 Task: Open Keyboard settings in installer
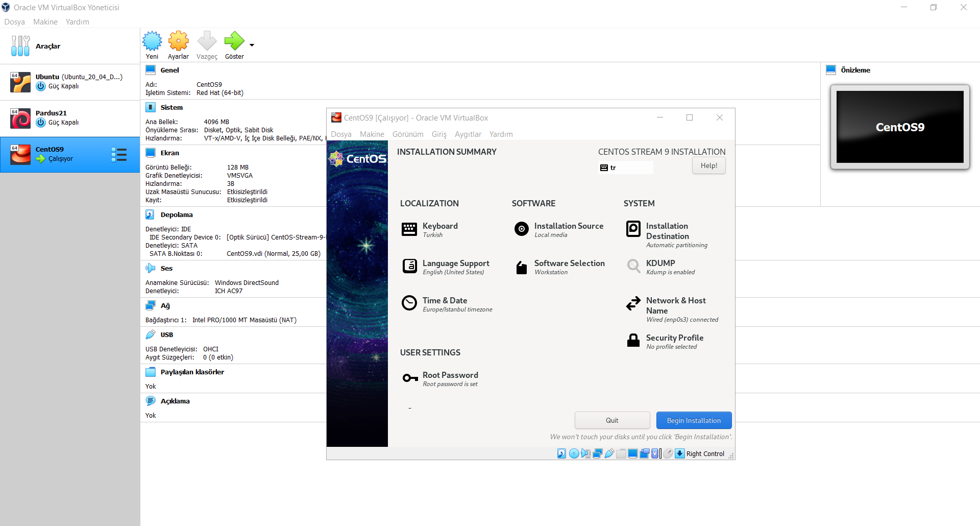[x=430, y=230]
